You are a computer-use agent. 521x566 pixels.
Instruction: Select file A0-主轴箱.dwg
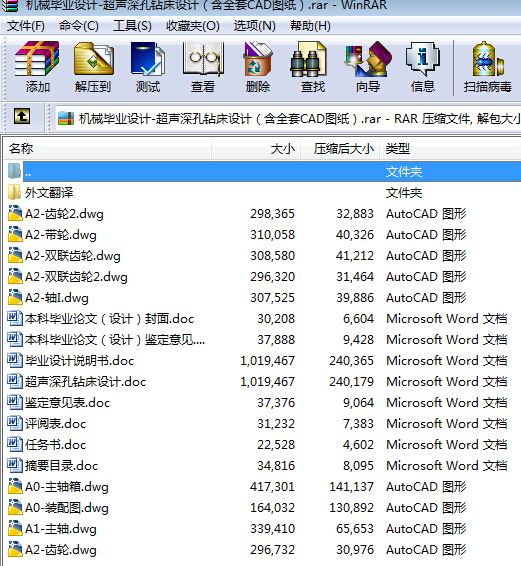pyautogui.click(x=67, y=487)
